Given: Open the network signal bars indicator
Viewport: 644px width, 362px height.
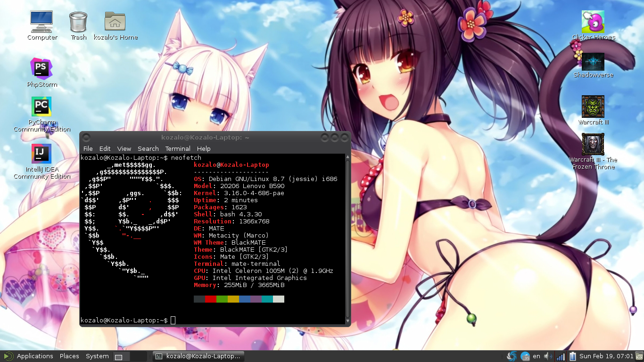Looking at the screenshot, I should coord(561,356).
